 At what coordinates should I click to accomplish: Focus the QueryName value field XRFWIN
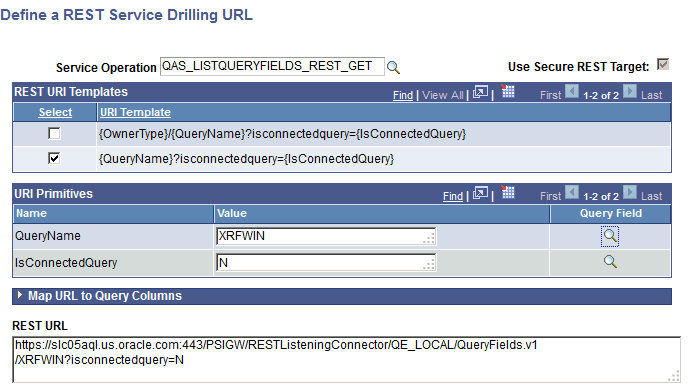[x=326, y=236]
